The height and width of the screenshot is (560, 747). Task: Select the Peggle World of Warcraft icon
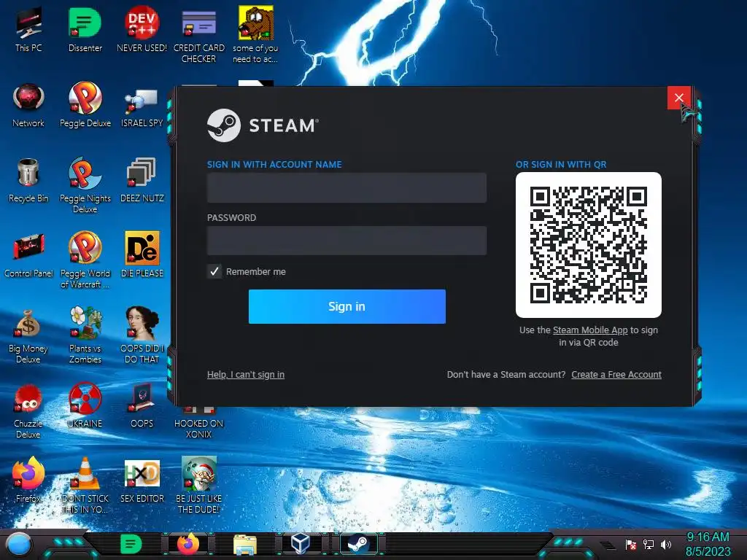click(85, 260)
